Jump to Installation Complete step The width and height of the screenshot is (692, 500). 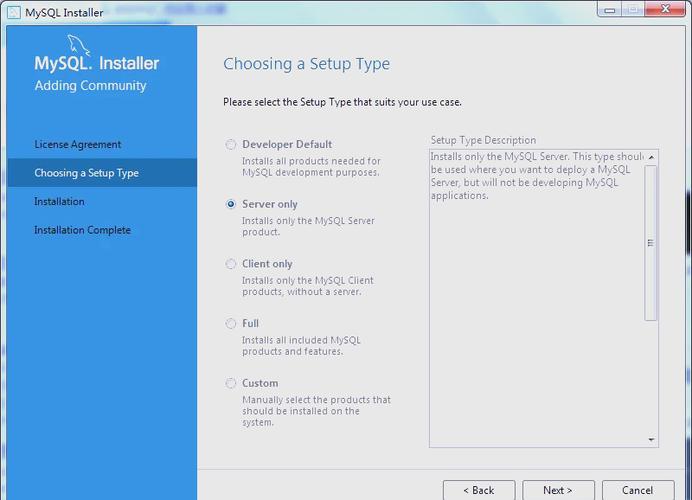(x=82, y=230)
